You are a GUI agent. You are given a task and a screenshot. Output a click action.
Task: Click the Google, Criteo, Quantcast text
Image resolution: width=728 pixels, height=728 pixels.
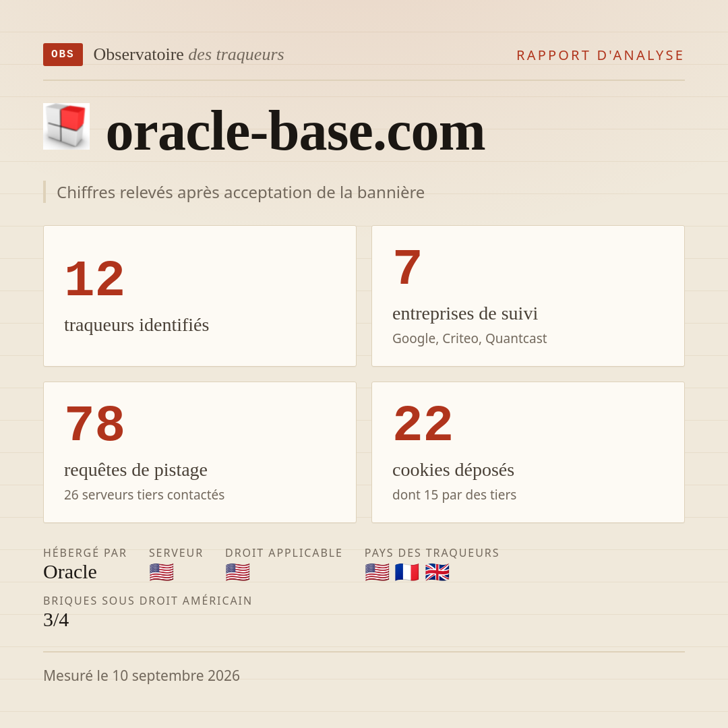click(469, 338)
